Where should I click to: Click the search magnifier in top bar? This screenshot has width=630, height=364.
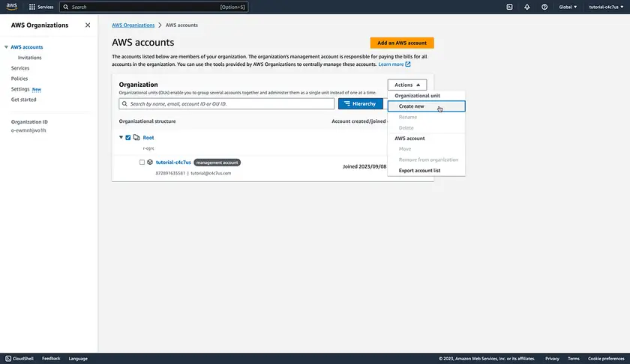66,7
